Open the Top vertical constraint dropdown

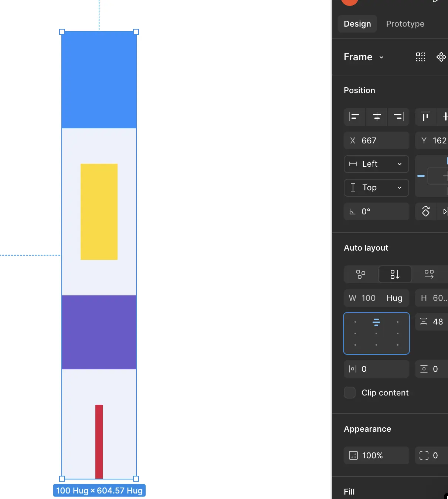pyautogui.click(x=376, y=188)
